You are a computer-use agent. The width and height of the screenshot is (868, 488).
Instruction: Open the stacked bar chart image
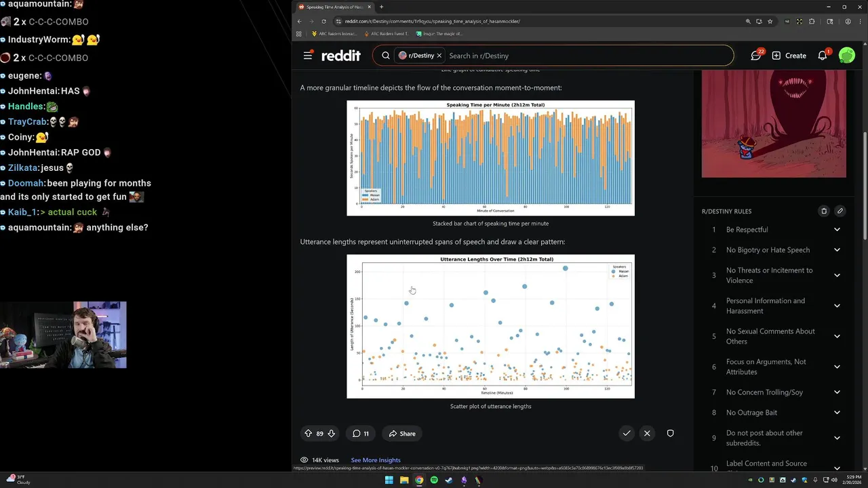tap(490, 158)
